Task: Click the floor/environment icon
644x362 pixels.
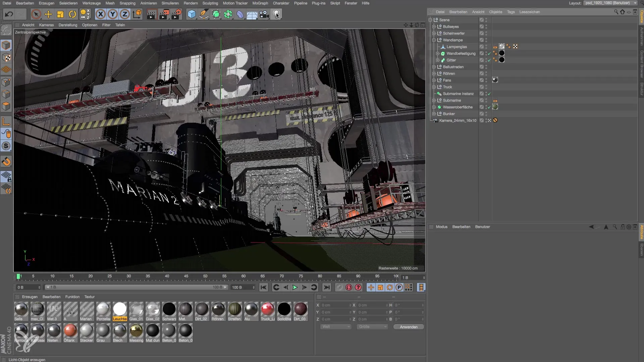Action: [x=252, y=14]
